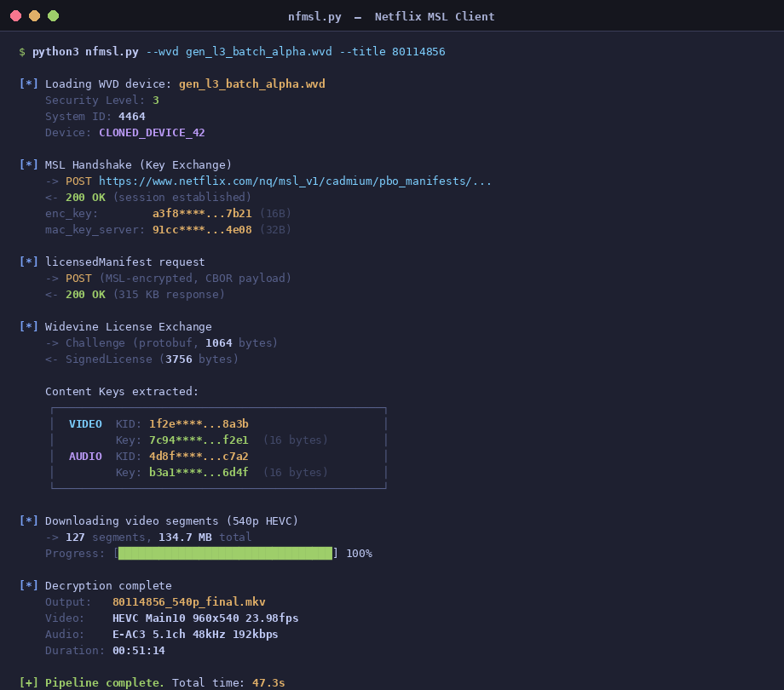Click the 'licensedManifest request' heading
Viewport: 784px width, 690px height.
click(x=125, y=262)
